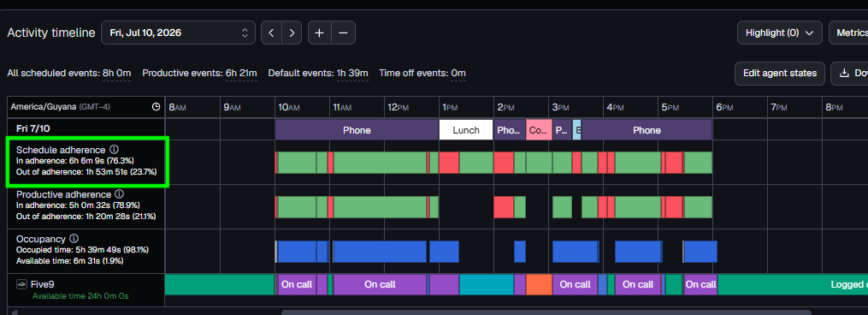This screenshot has height=315, width=868.
Task: Click the Five9 integration icon
Action: 21,284
